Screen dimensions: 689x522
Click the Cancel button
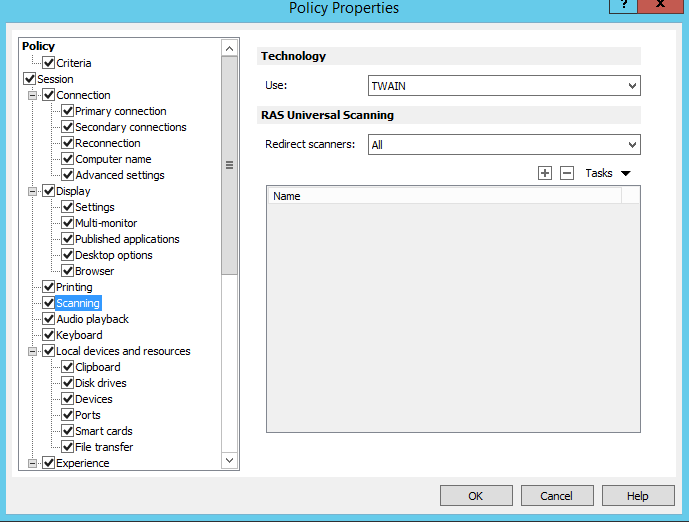[556, 496]
